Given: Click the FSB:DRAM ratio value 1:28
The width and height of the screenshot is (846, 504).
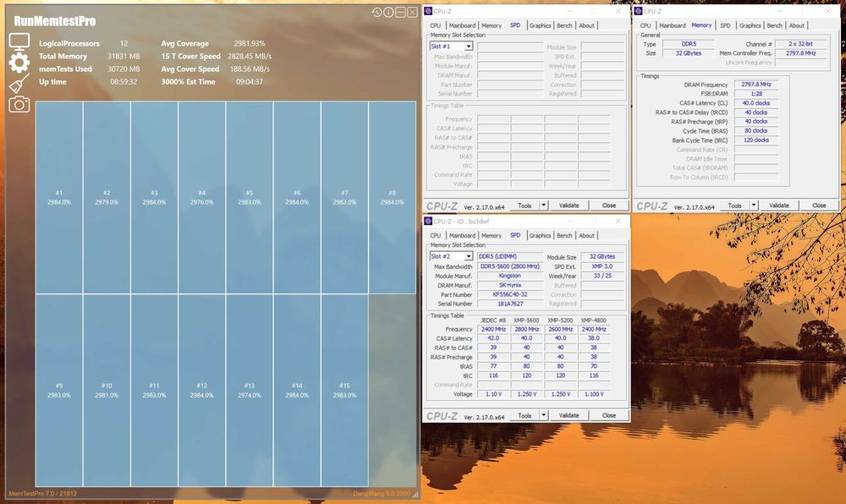Looking at the screenshot, I should coord(755,94).
